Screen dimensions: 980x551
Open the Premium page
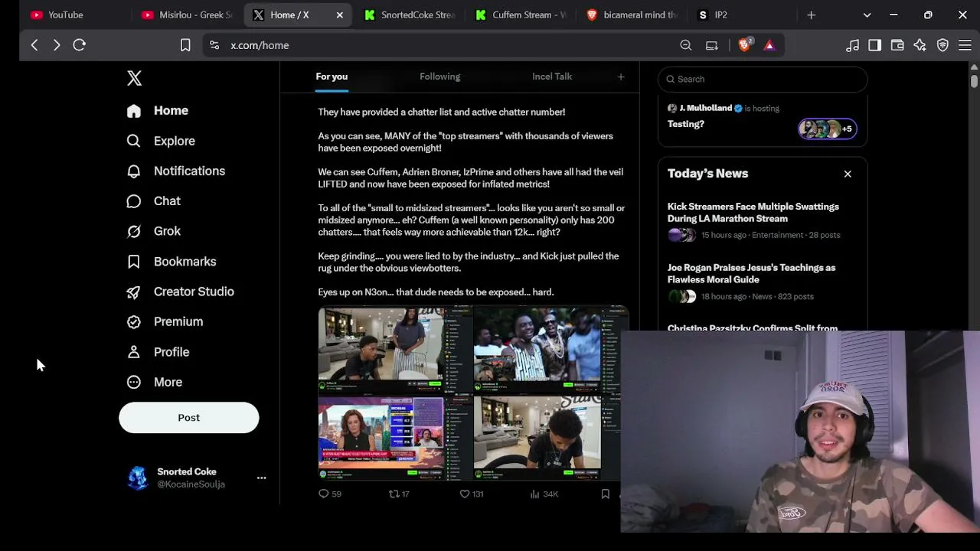[165, 321]
